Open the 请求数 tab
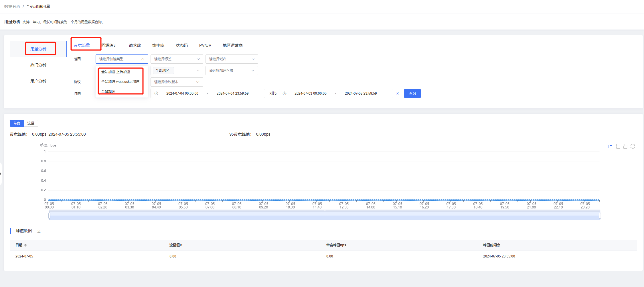The height and width of the screenshot is (287, 644). [x=135, y=45]
